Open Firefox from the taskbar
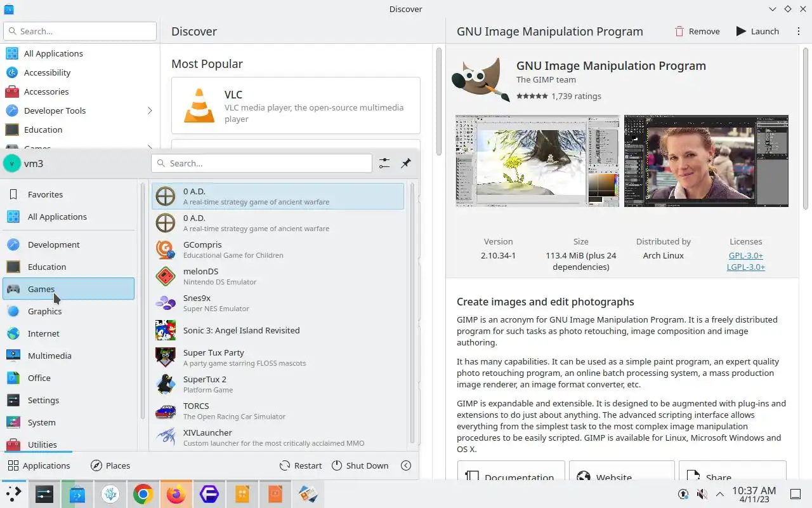The width and height of the screenshot is (812, 508). (x=176, y=494)
